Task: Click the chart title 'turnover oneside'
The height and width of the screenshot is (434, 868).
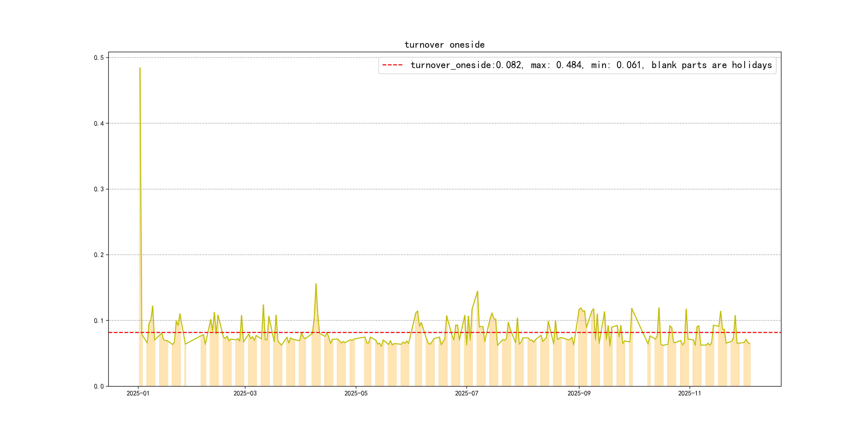Action: [x=444, y=45]
